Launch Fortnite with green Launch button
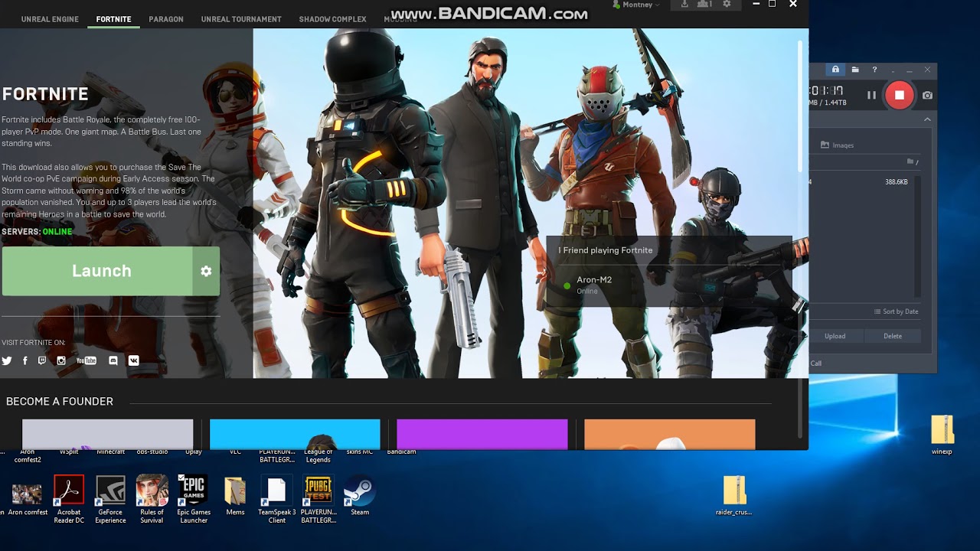The image size is (980, 551). pyautogui.click(x=97, y=271)
